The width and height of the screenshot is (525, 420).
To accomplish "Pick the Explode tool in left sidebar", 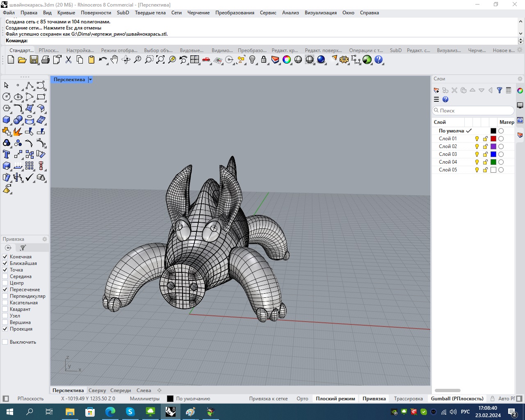I will (x=18, y=132).
